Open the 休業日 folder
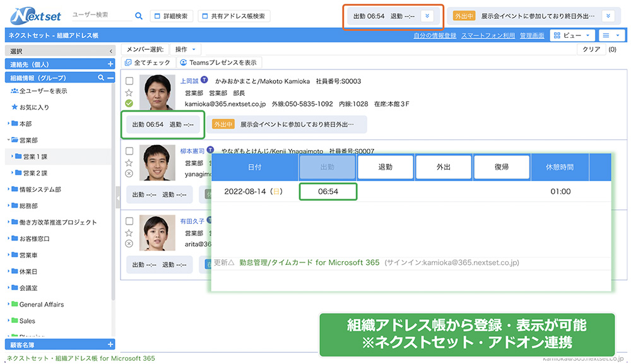Viewport: 631px width, 364px height. pyautogui.click(x=28, y=271)
